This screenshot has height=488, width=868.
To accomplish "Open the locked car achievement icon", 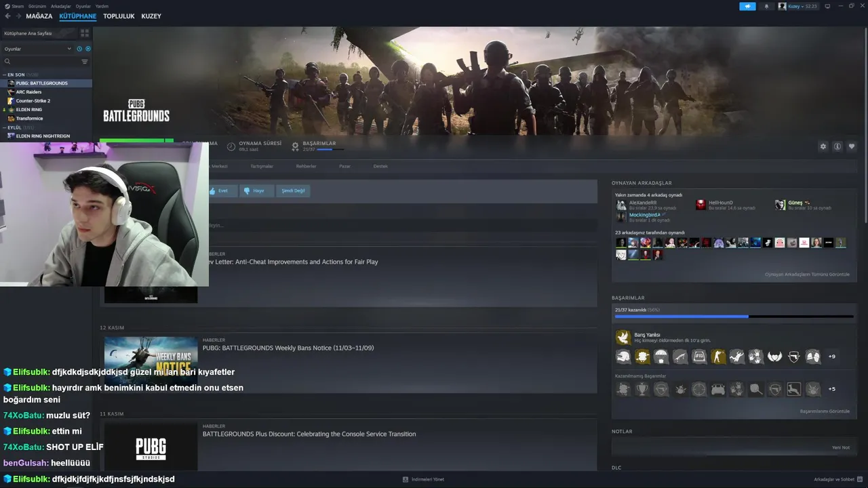I will click(x=718, y=389).
